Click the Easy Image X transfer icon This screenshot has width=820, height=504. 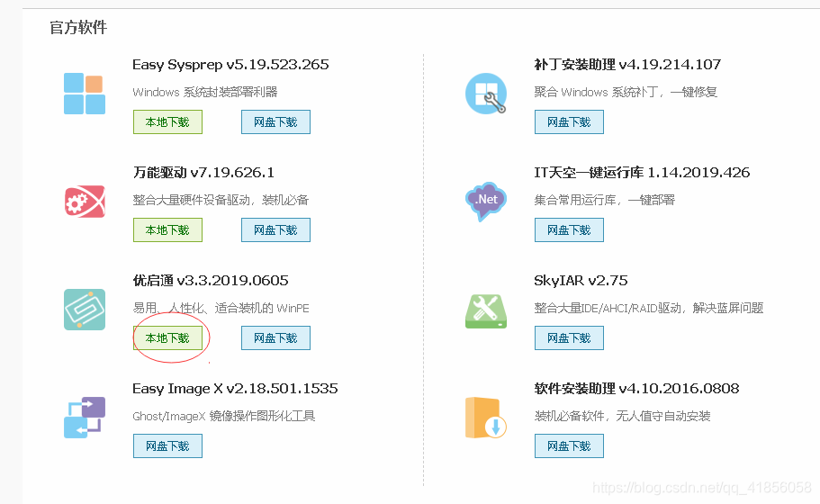tap(85, 418)
